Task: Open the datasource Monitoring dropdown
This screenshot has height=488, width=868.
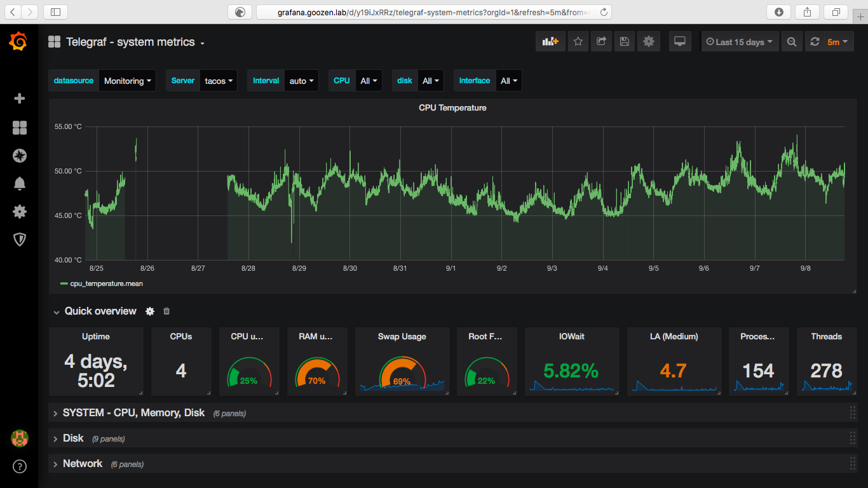Action: (x=127, y=81)
